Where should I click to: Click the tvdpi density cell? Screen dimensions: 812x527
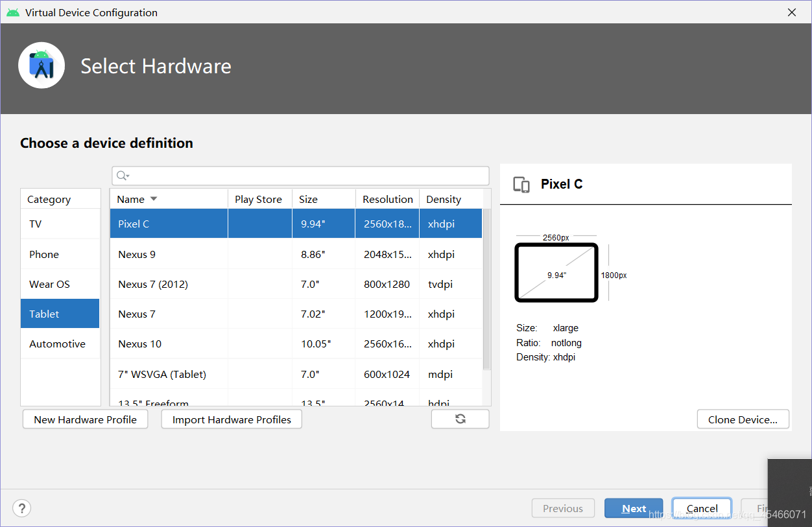[451, 284]
